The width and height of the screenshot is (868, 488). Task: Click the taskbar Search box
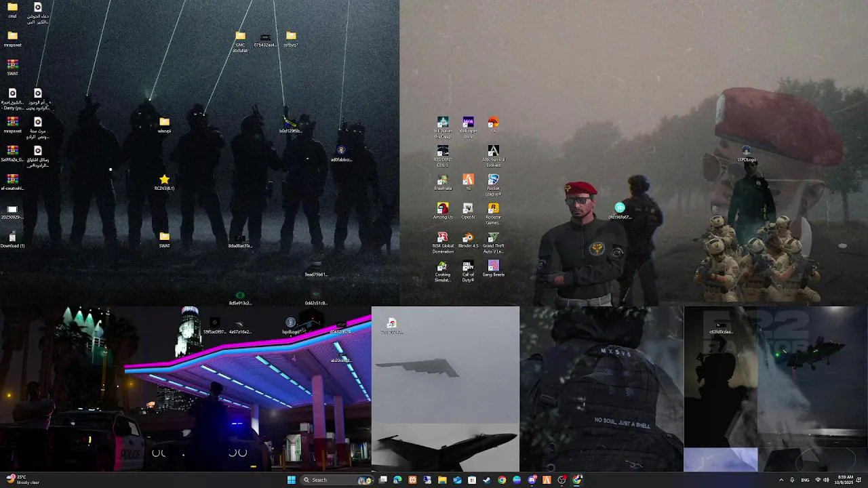tap(338, 480)
